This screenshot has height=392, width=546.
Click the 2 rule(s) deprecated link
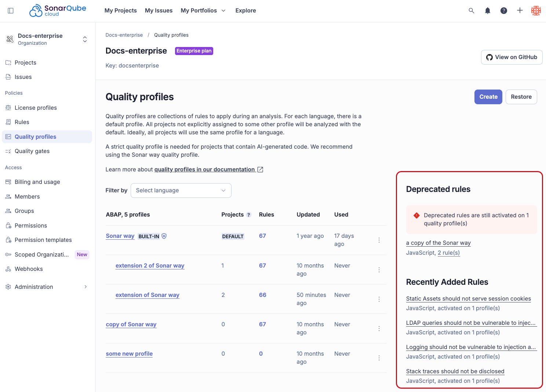point(449,253)
